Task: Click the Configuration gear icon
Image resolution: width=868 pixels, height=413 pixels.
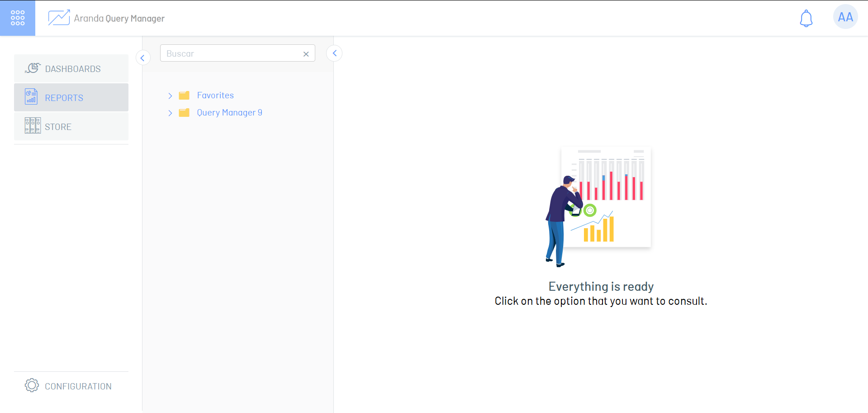Action: (32, 385)
